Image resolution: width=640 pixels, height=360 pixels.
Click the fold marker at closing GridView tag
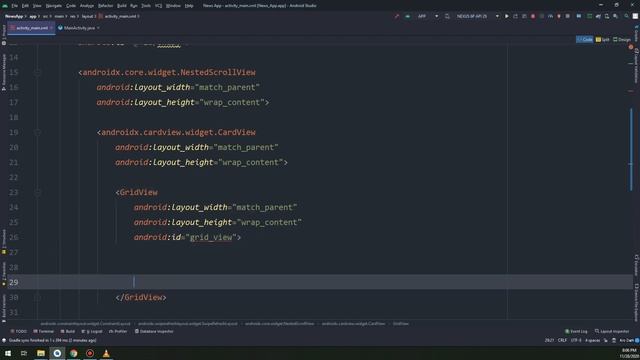point(38,298)
